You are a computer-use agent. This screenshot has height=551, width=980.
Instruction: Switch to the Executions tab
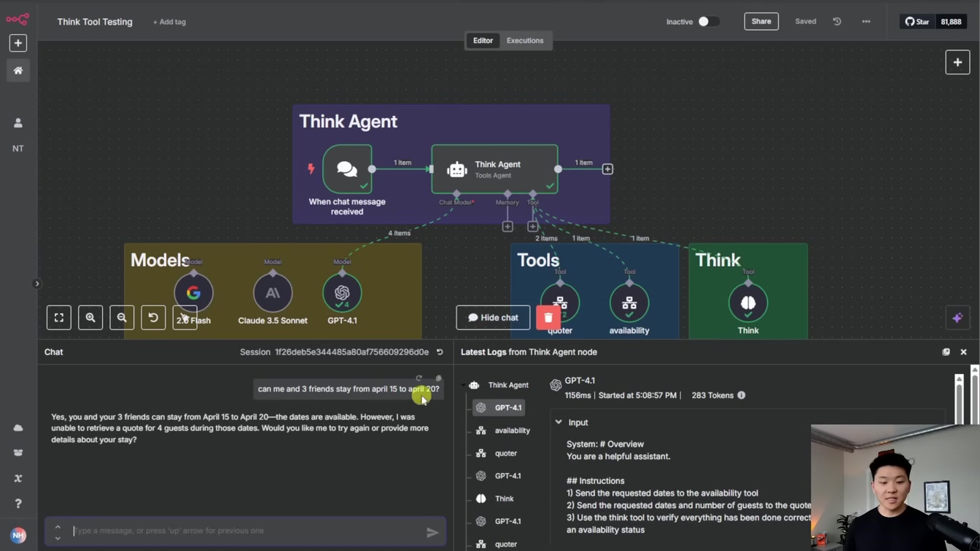click(x=525, y=41)
